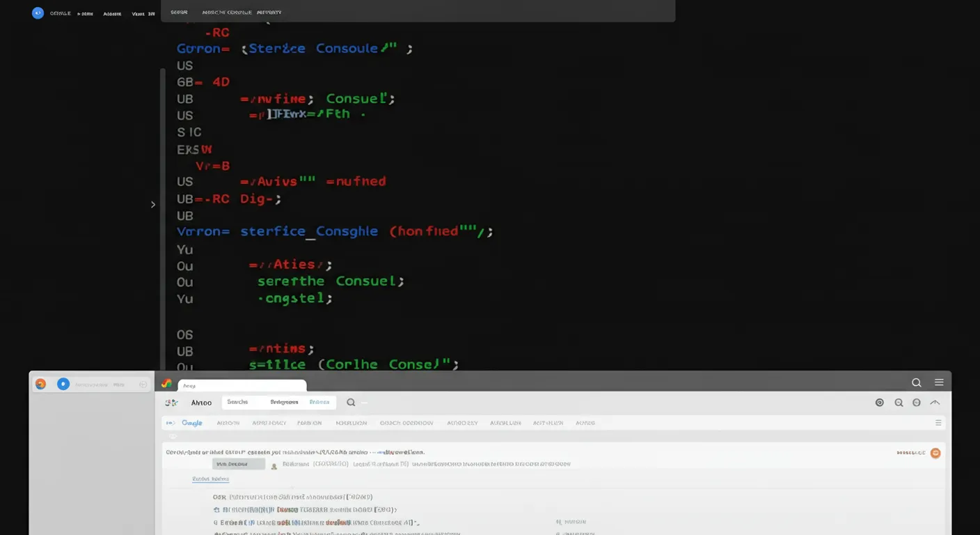980x535 pixels.
Task: Open the Google logo in the results panel
Action: pyautogui.click(x=193, y=423)
